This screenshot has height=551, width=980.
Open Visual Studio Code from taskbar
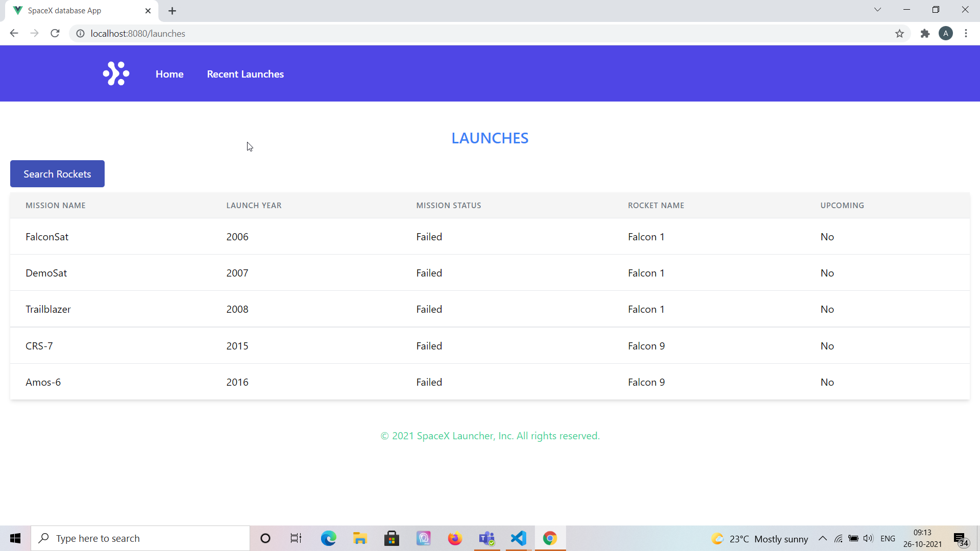pos(519,538)
